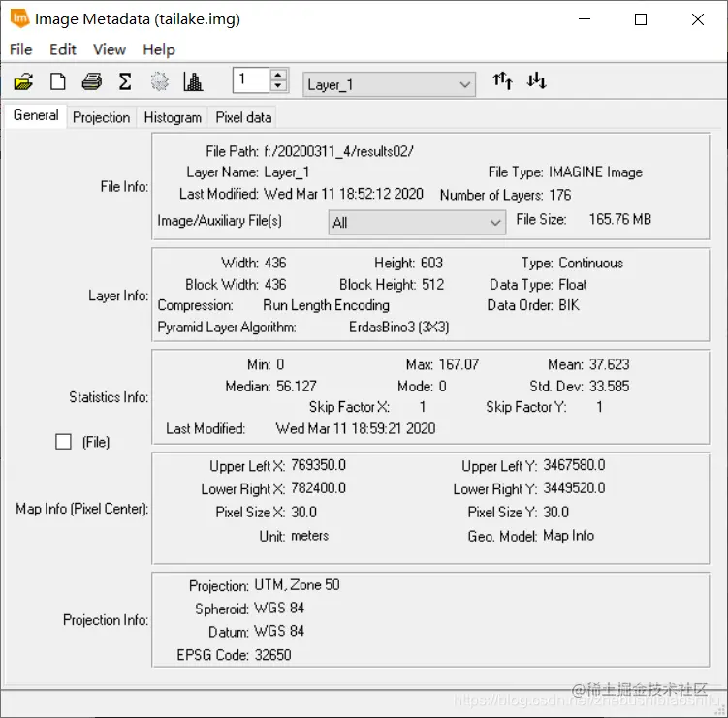Click the Upper Left Y value 3467580.0
The width and height of the screenshot is (728, 718).
574,465
